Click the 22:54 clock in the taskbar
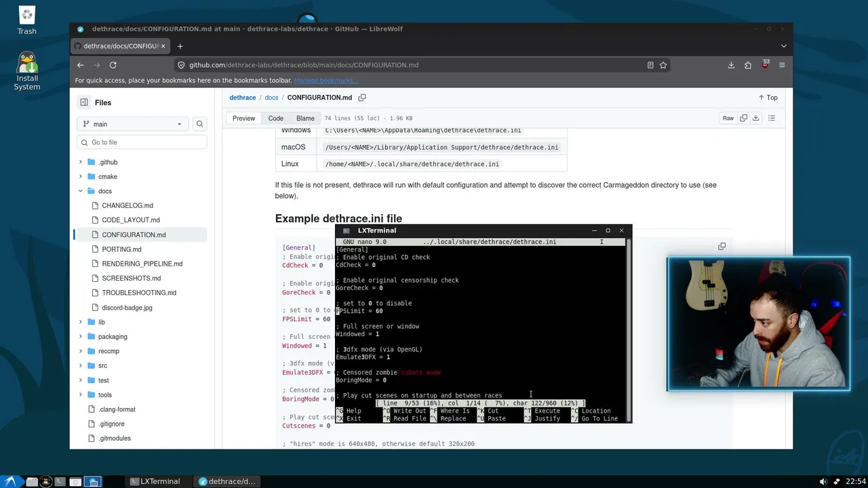 [855, 482]
